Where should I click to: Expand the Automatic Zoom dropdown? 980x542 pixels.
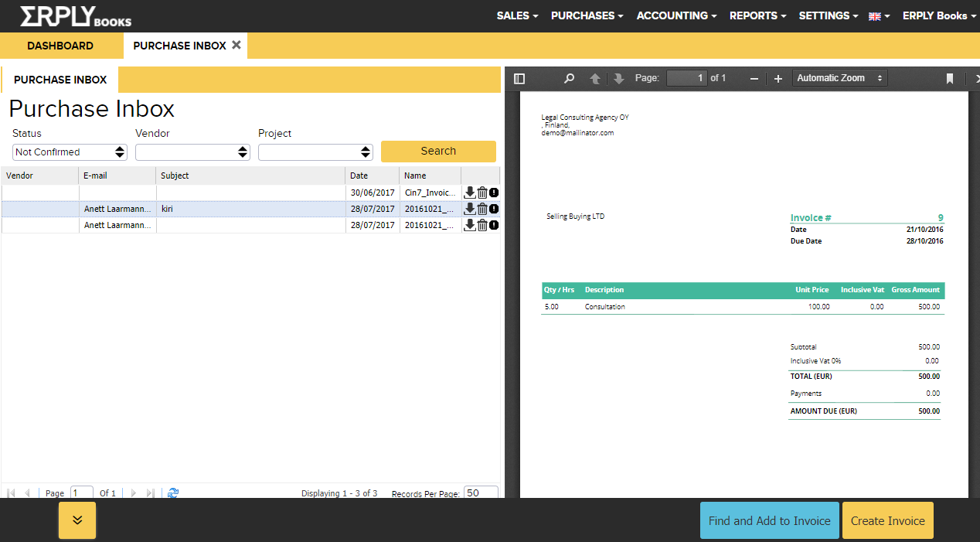(840, 78)
